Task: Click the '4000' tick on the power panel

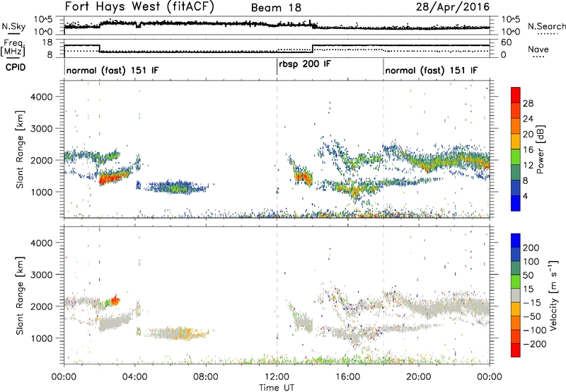Action: click(41, 97)
